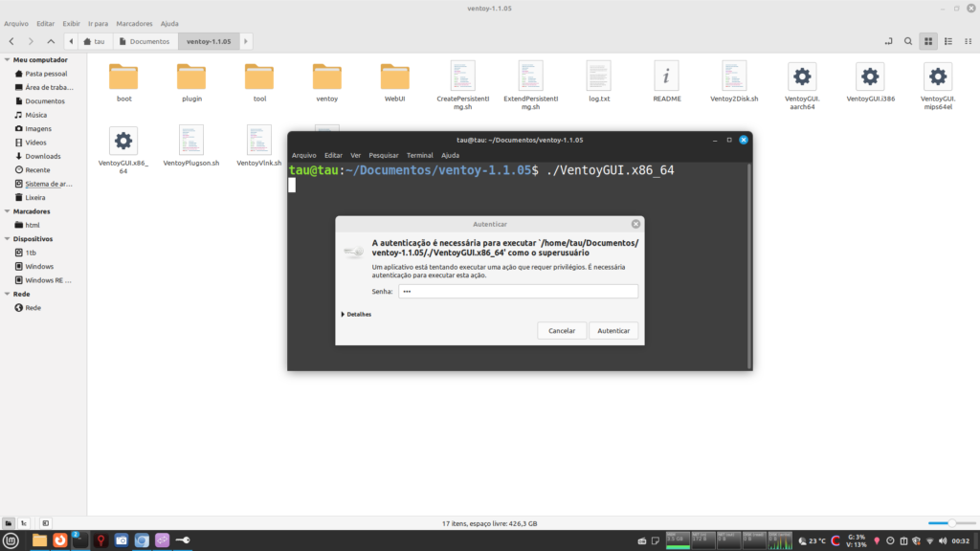Viewport: 980px width, 551px height.
Task: Click Cancelar in the authentication dialog
Action: click(562, 330)
